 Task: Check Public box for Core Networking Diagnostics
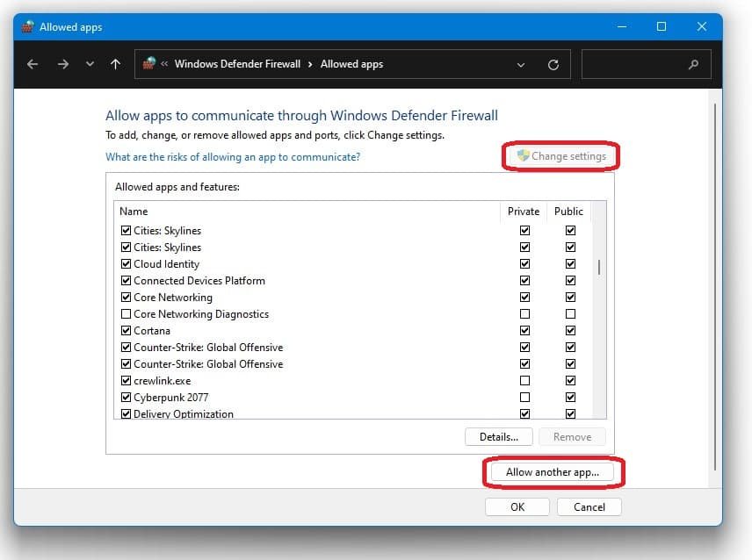point(570,313)
